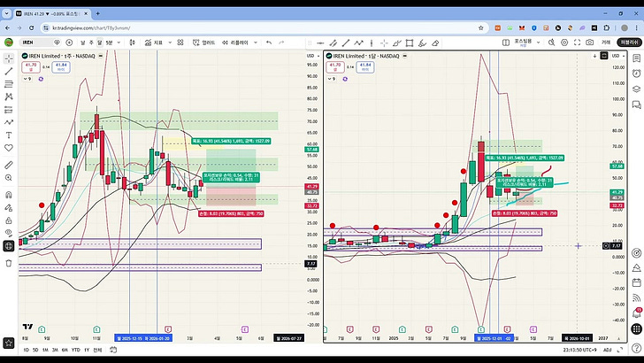This screenshot has width=644, height=363.
Task: Open favorites star toolbar button at bottom left
Action: 9,343
